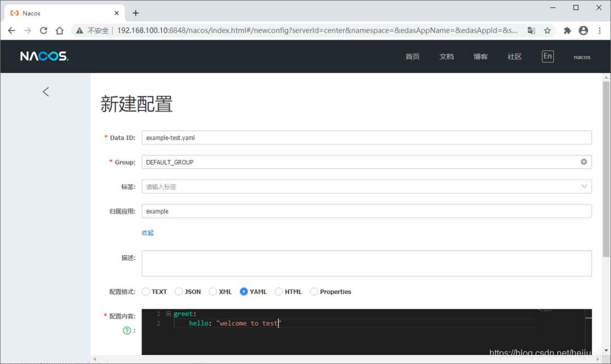Click the 收起 collapse link
The height and width of the screenshot is (364, 611).
click(x=147, y=232)
